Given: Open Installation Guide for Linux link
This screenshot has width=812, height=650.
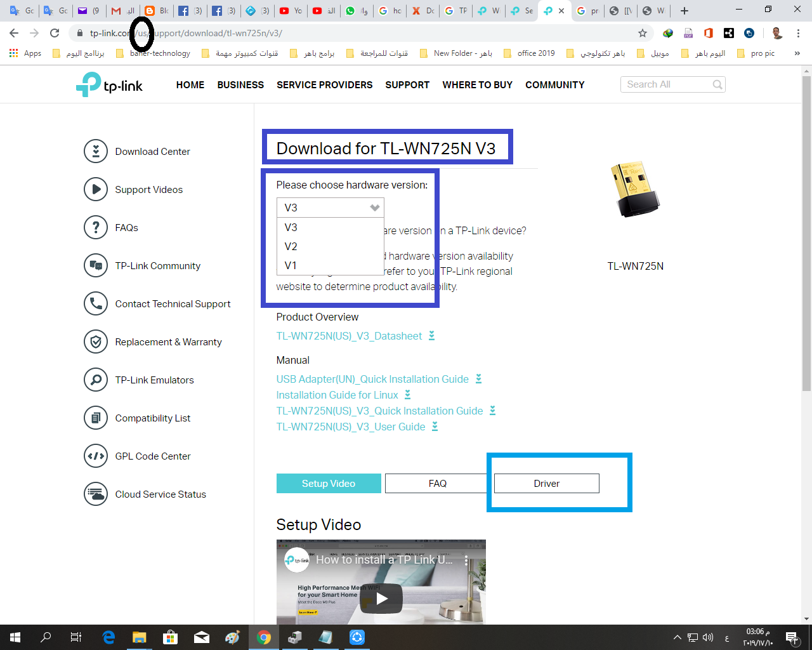Looking at the screenshot, I should coord(337,395).
